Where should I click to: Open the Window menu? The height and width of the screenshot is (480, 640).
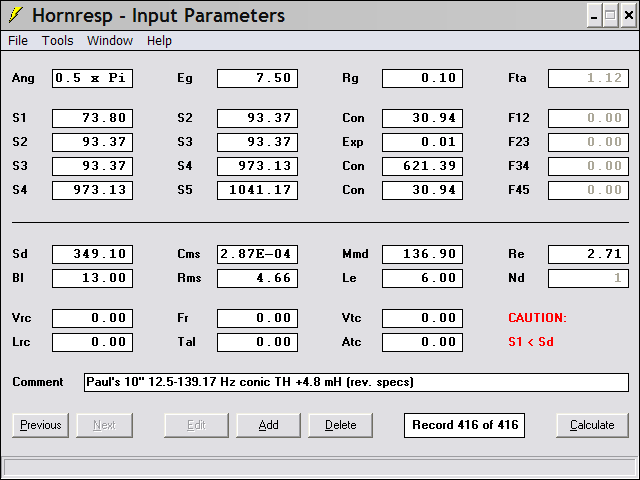(110, 41)
